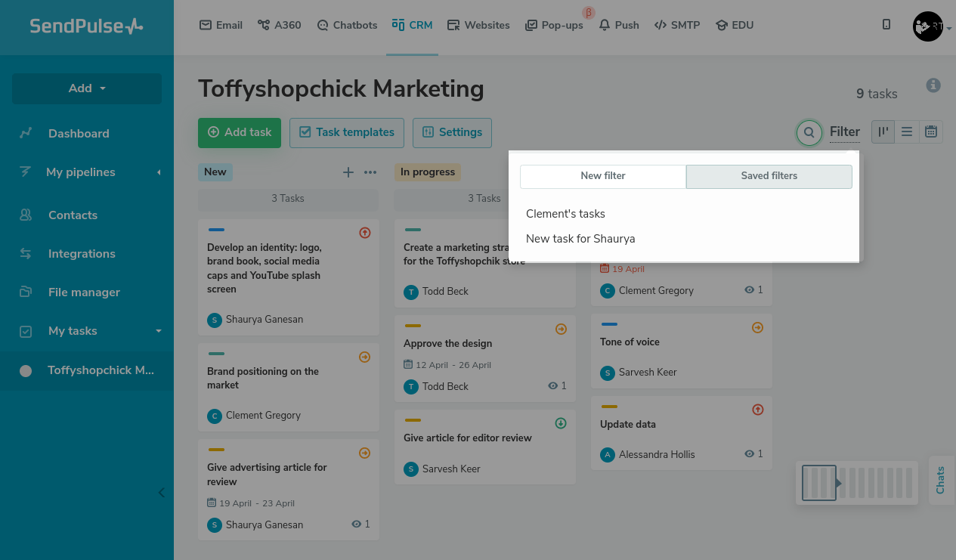Image resolution: width=956 pixels, height=560 pixels.
Task: Add a task to New column with plus
Action: pos(348,172)
